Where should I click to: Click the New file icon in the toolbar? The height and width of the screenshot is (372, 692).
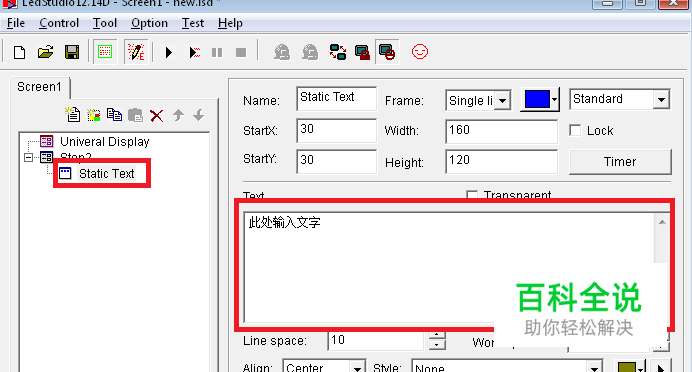19,53
